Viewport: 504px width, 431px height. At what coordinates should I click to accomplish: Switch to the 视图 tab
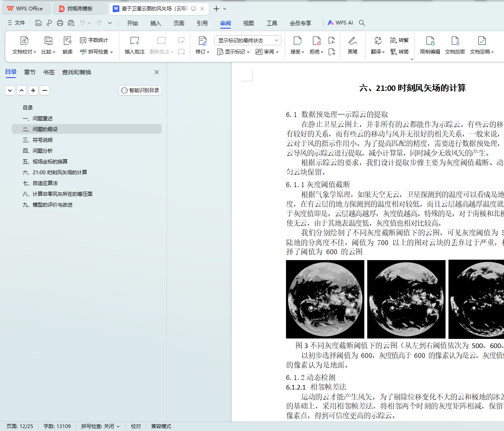249,23
